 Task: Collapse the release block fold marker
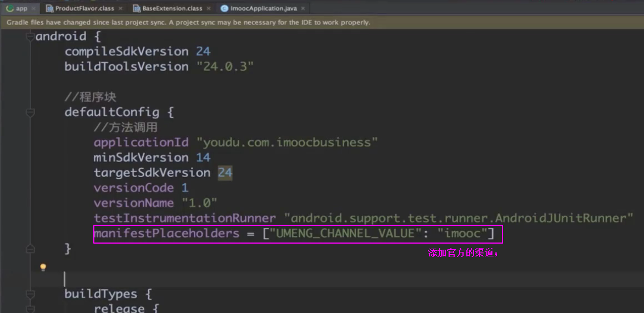pos(30,309)
